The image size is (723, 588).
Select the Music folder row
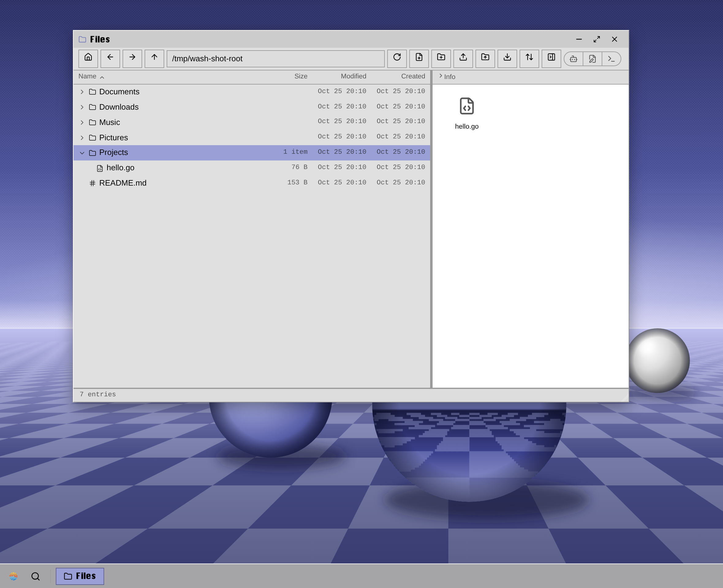point(252,122)
